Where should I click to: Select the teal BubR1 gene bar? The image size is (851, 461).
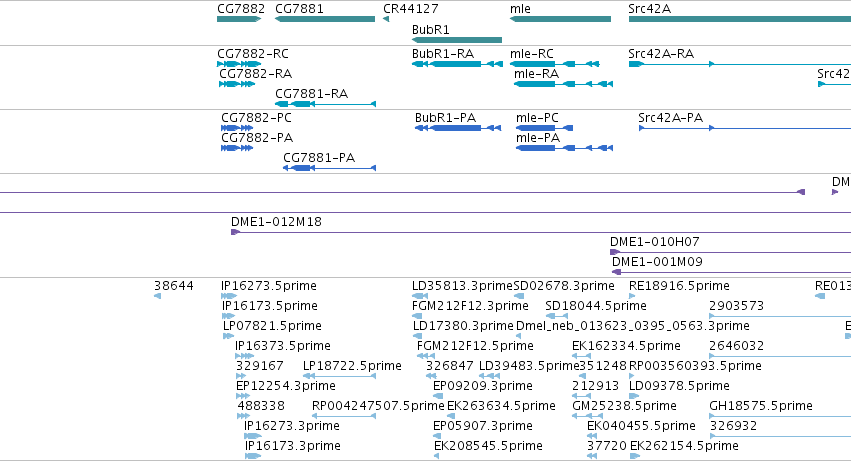(x=457, y=40)
